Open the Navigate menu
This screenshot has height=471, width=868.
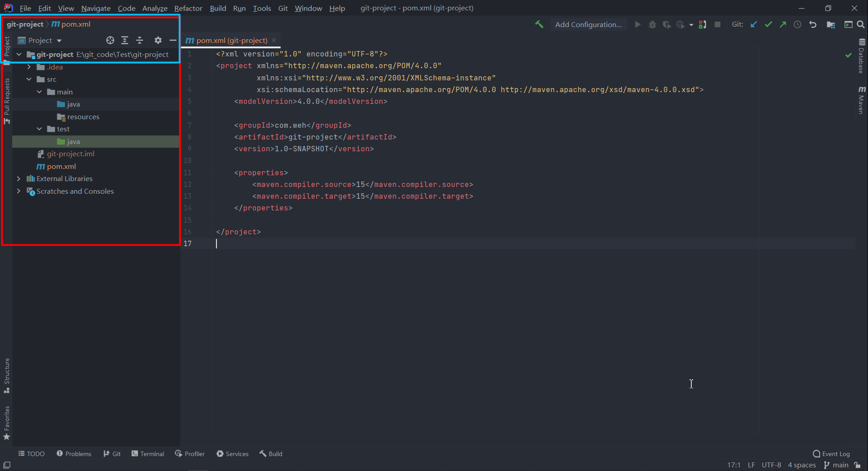click(96, 8)
